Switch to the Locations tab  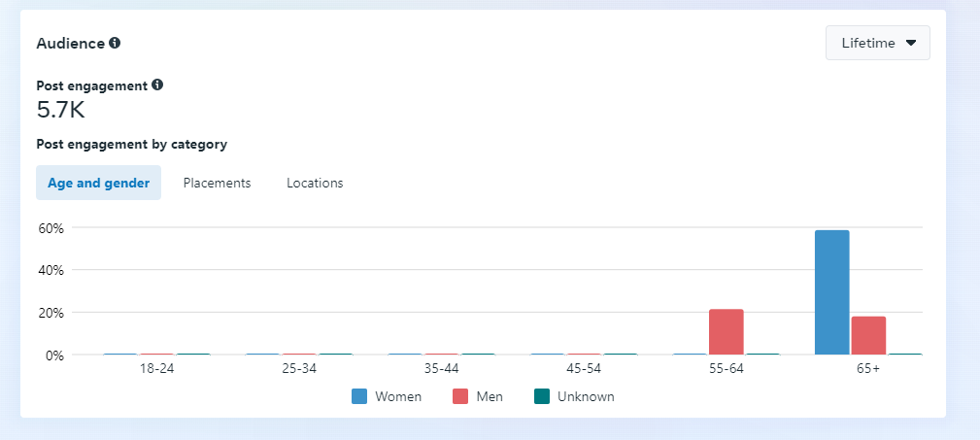315,183
